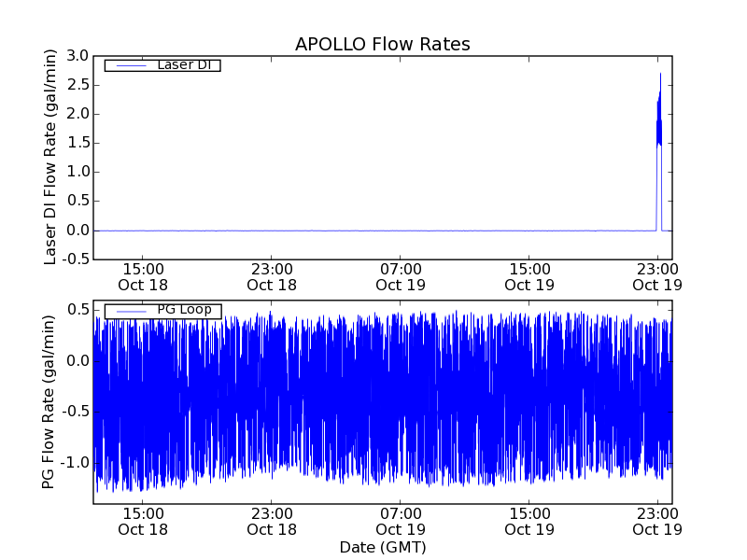Image resolution: width=747 pixels, height=560 pixels.
Task: Click the 3.0 tick on the Laser DI axis
Action: click(x=75, y=57)
